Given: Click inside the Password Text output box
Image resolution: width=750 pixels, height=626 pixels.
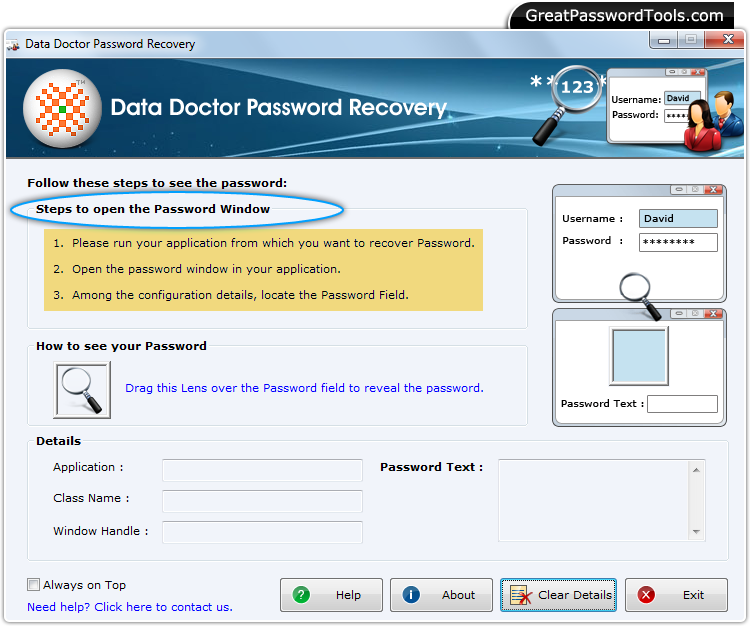Looking at the screenshot, I should point(593,499).
